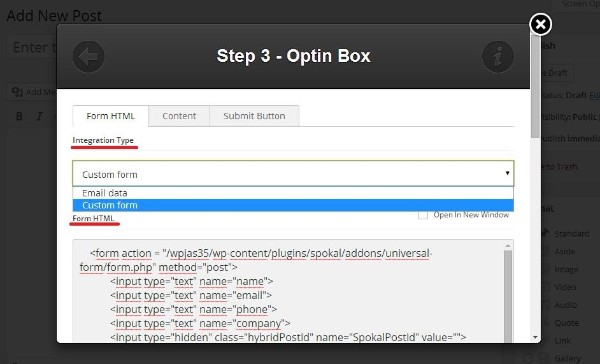Viewport: 600px width, 364px height.
Task: Enable Open In New Window checkbox
Action: 423,215
